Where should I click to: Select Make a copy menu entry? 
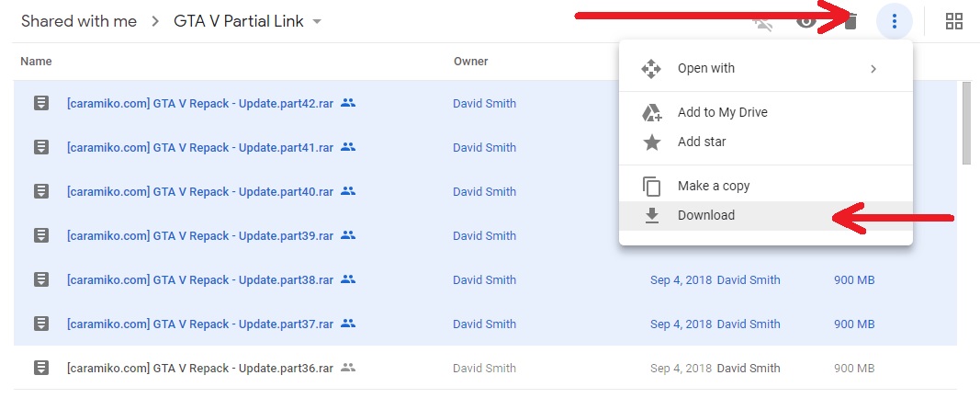point(714,186)
